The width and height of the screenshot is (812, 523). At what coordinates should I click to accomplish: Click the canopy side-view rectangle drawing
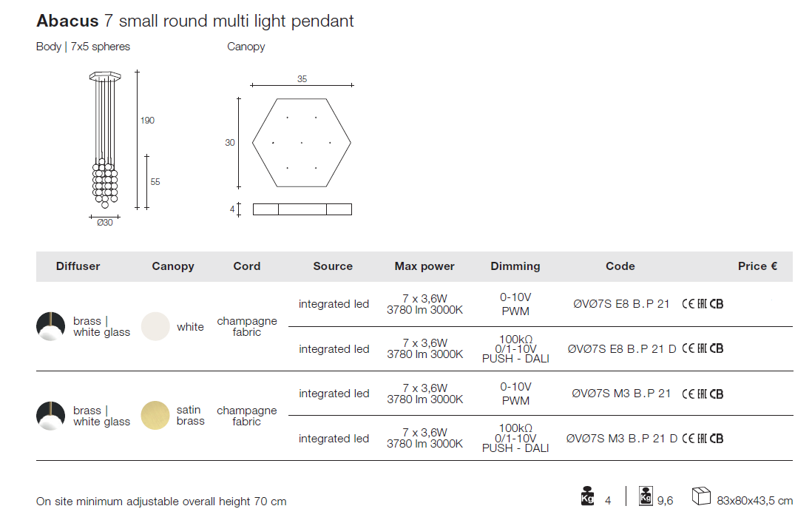tap(302, 209)
